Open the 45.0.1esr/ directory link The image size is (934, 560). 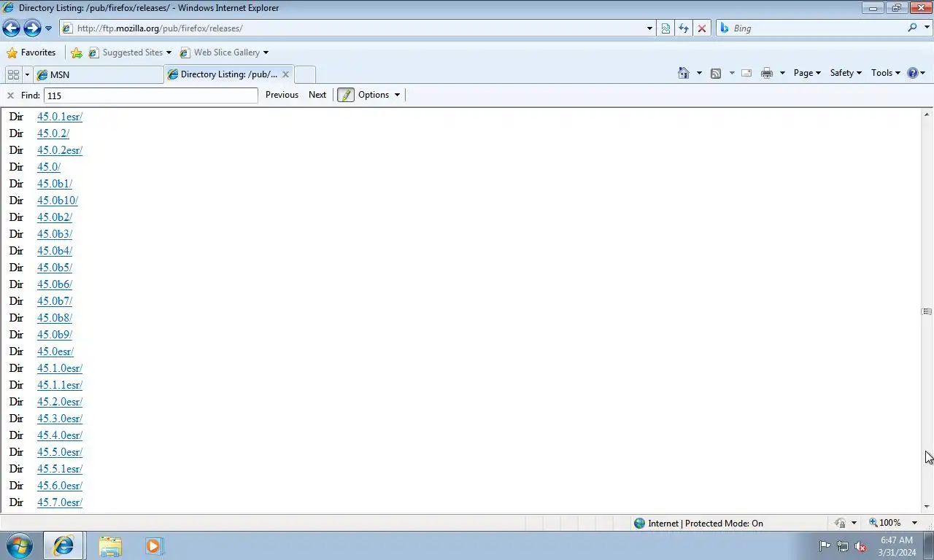point(60,117)
